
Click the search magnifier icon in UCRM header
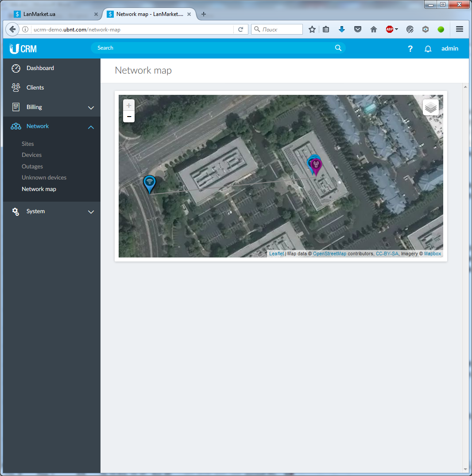tap(338, 48)
